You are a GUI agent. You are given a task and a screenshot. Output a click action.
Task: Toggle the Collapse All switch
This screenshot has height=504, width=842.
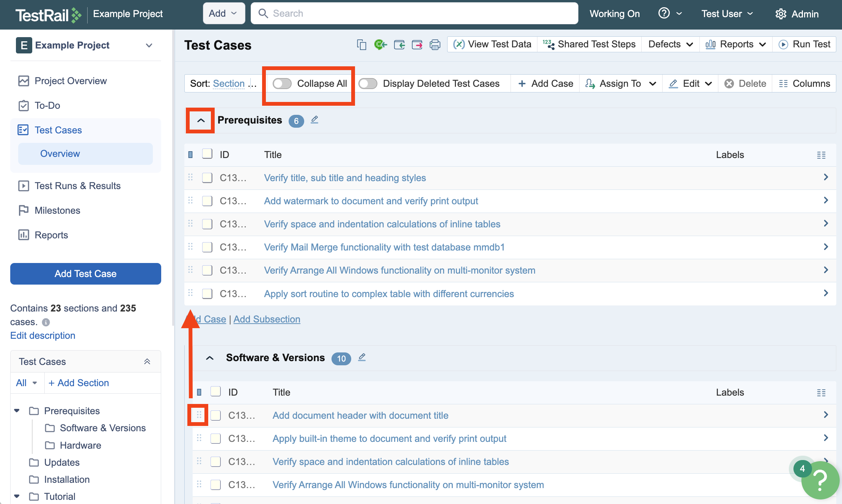282,83
